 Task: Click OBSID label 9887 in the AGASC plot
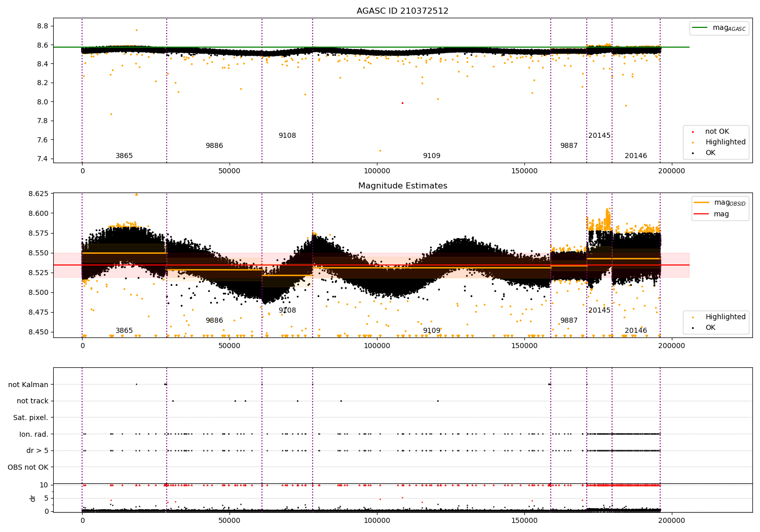[x=569, y=145]
